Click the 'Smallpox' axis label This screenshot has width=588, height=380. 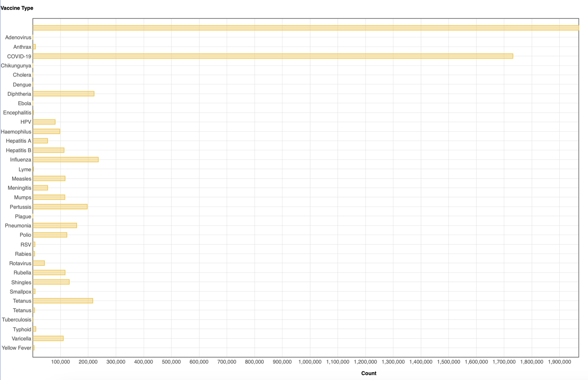(21, 292)
